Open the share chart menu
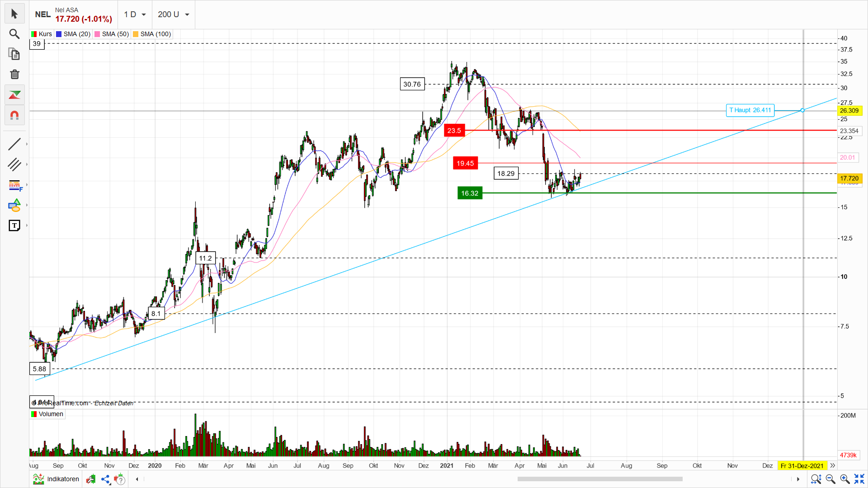868x488 pixels. tap(105, 479)
